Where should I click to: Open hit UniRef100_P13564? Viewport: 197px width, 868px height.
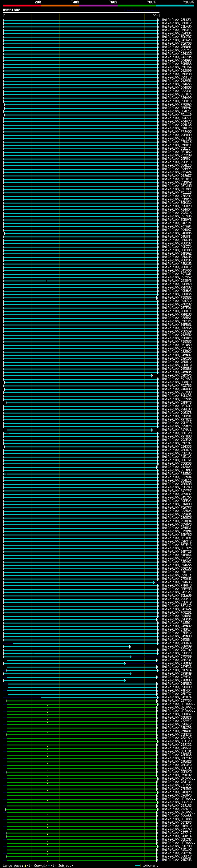click(x=176, y=623)
